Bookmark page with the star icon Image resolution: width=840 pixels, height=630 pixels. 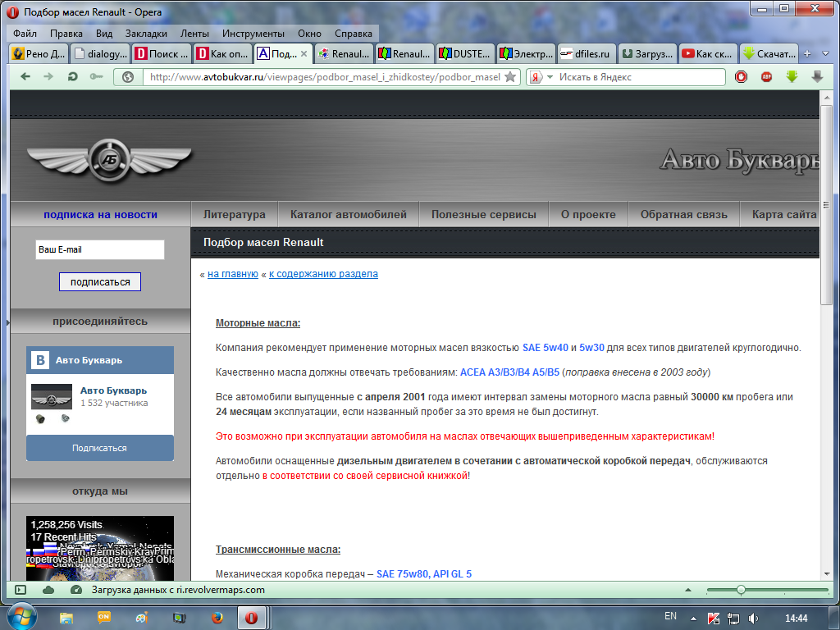tap(510, 76)
